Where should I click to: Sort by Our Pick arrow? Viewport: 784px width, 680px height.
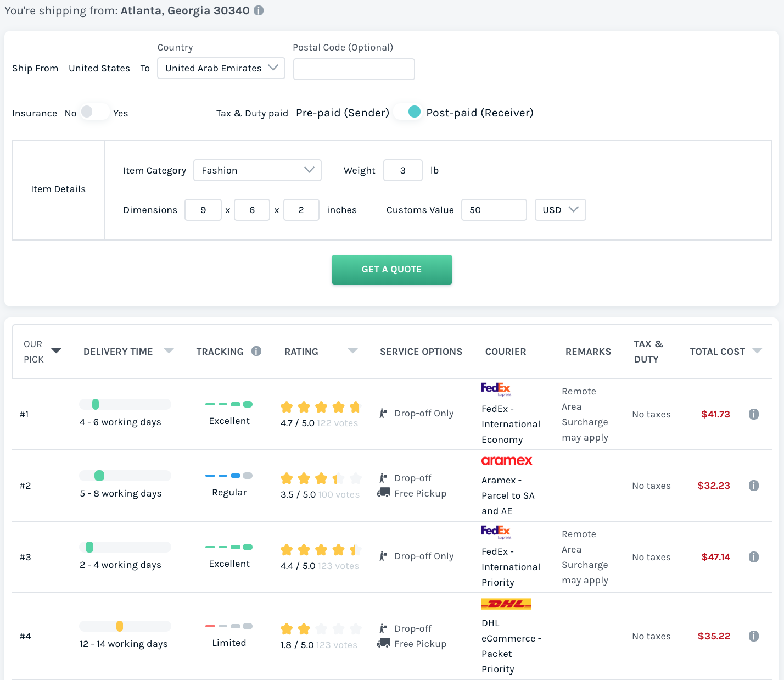[x=56, y=350]
